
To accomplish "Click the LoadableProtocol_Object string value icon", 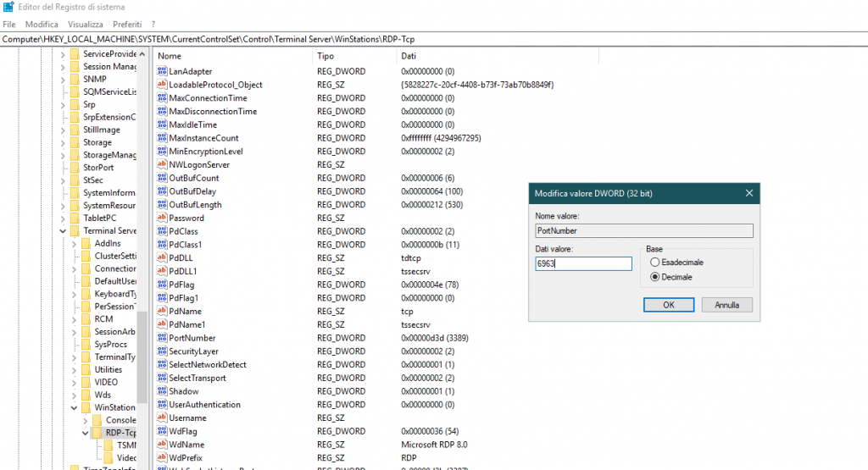I will [162, 85].
